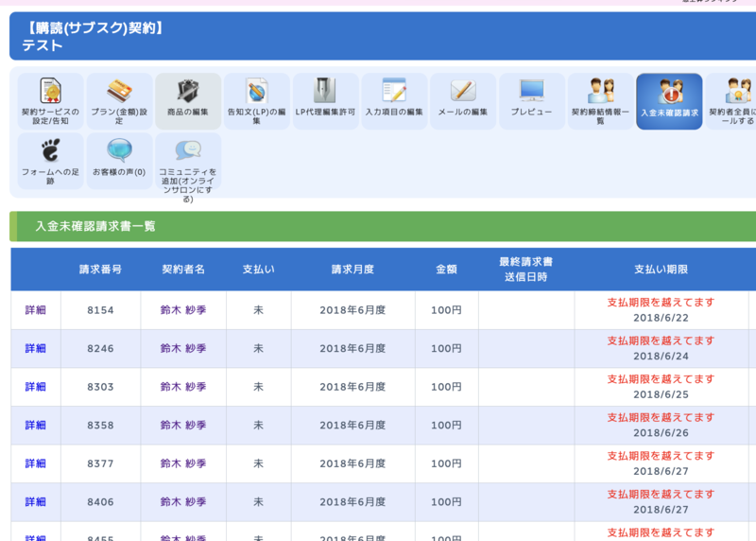This screenshot has width=756, height=541.
Task: Click 鈴木 紗季 name in row 8406
Action: click(x=183, y=502)
